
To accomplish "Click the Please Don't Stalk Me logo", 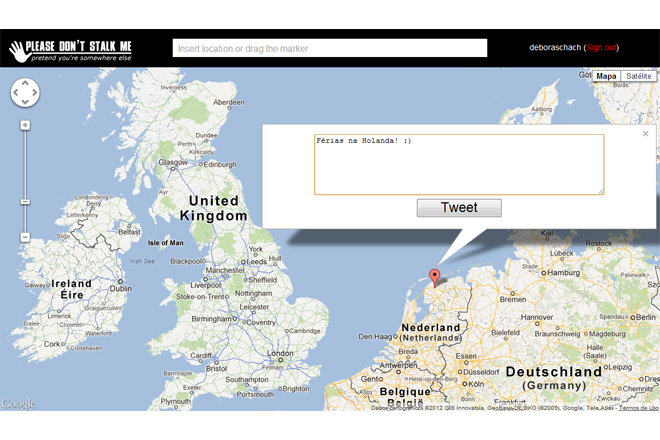I will [x=71, y=51].
